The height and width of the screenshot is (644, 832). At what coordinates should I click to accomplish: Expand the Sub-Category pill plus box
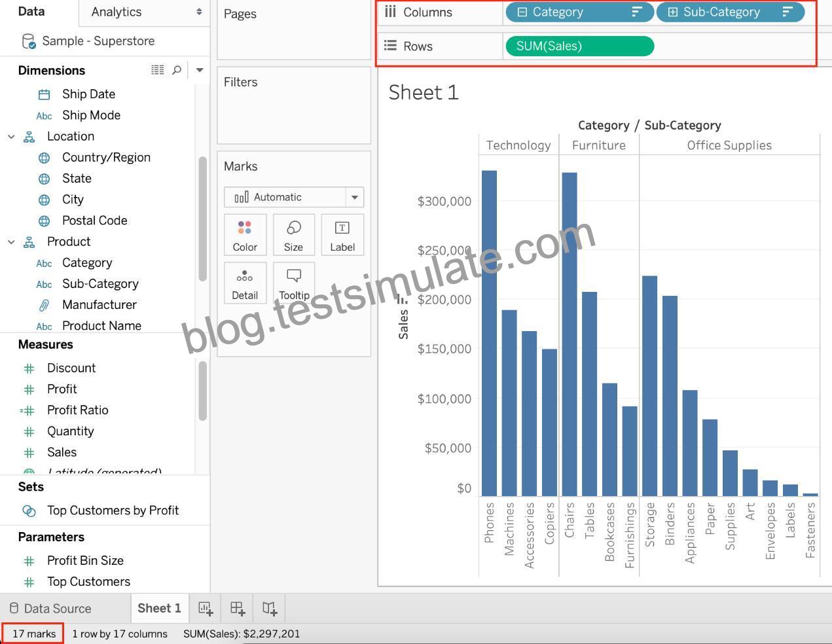[x=672, y=12]
